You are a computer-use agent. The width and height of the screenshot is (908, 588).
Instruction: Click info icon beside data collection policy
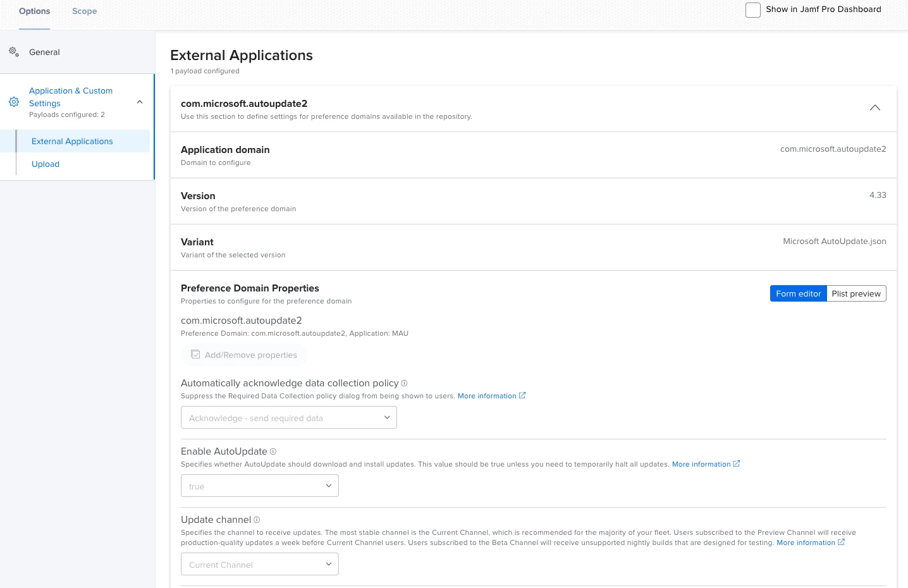pos(404,383)
